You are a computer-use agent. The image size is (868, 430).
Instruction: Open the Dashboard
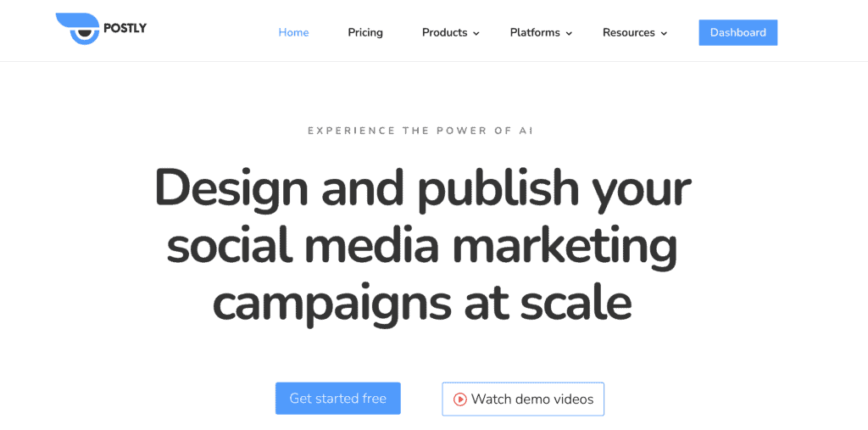click(737, 32)
